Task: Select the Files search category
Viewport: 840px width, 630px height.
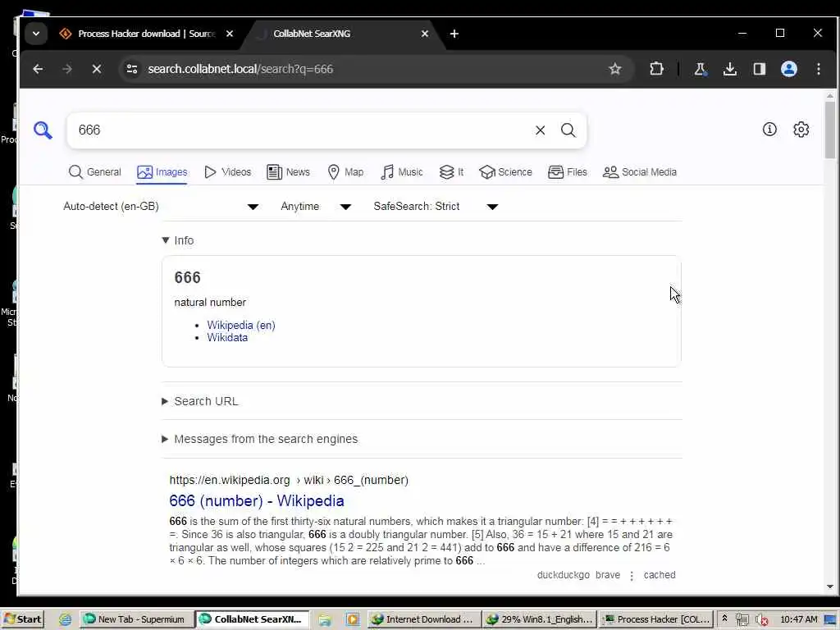Action: pos(568,172)
